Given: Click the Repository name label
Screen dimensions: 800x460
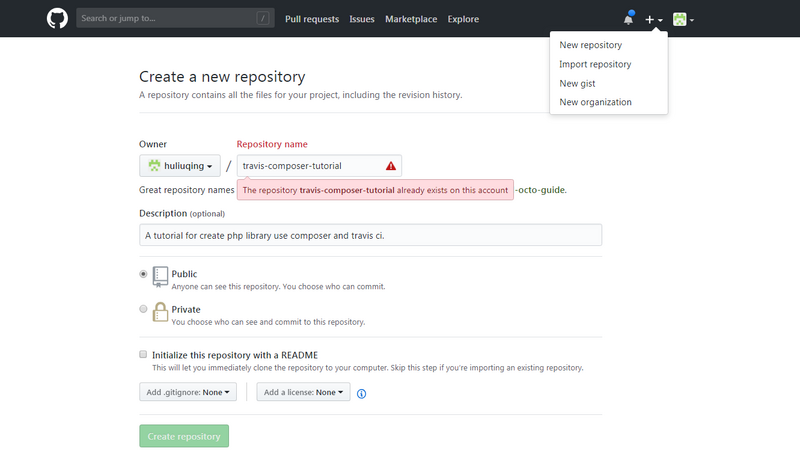Looking at the screenshot, I should coord(272,144).
